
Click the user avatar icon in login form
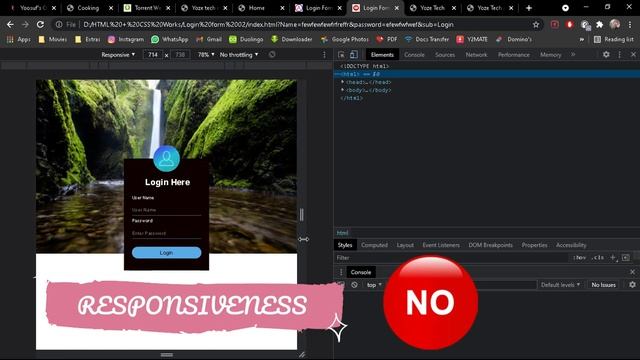pos(166,159)
